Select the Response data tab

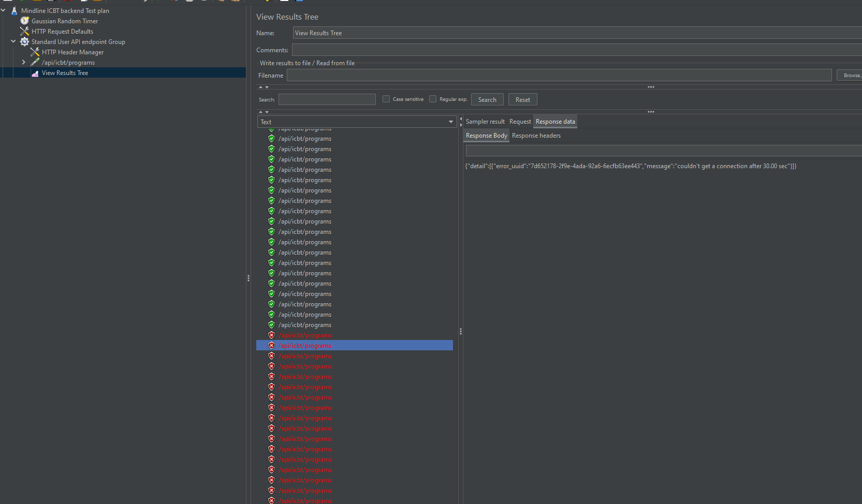(555, 122)
